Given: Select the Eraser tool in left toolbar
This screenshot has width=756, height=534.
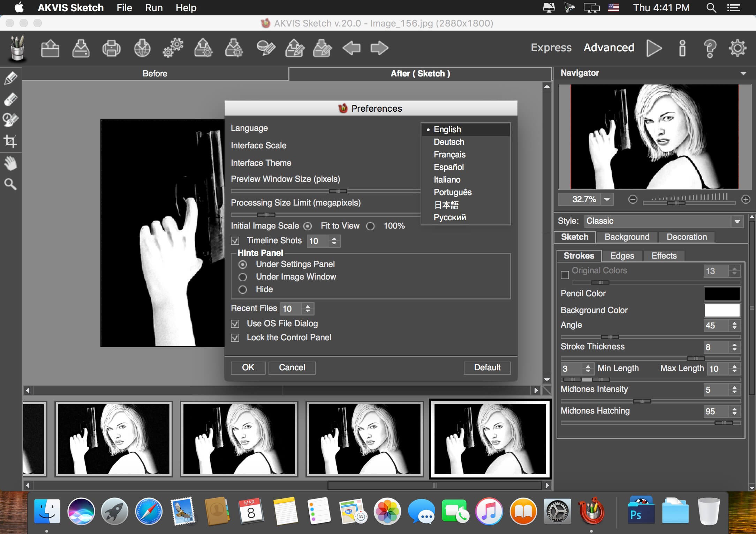Looking at the screenshot, I should (x=10, y=99).
